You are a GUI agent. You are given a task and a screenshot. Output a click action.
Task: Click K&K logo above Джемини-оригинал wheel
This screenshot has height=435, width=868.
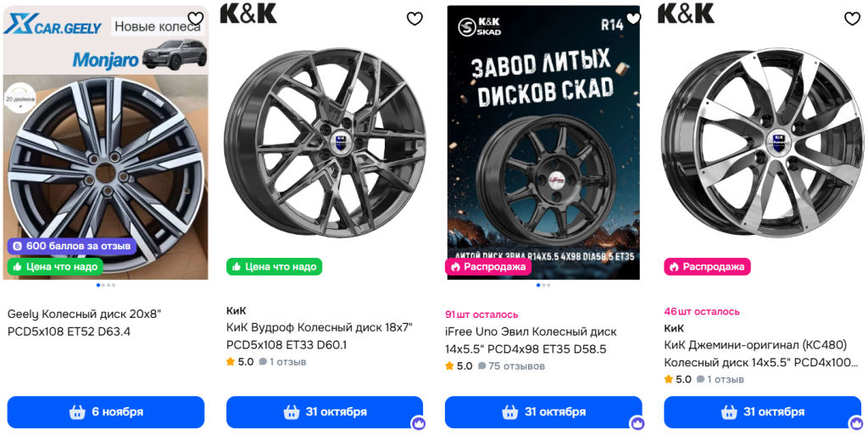[686, 13]
